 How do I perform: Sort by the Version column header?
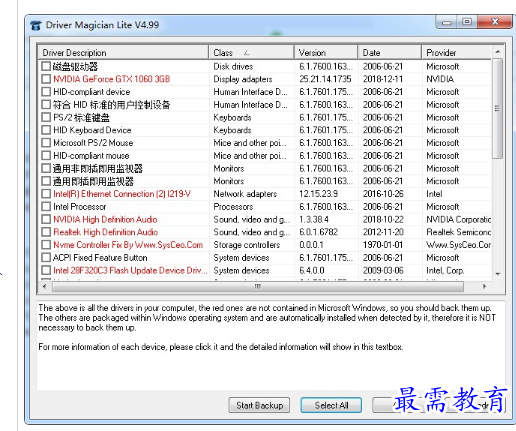click(326, 53)
